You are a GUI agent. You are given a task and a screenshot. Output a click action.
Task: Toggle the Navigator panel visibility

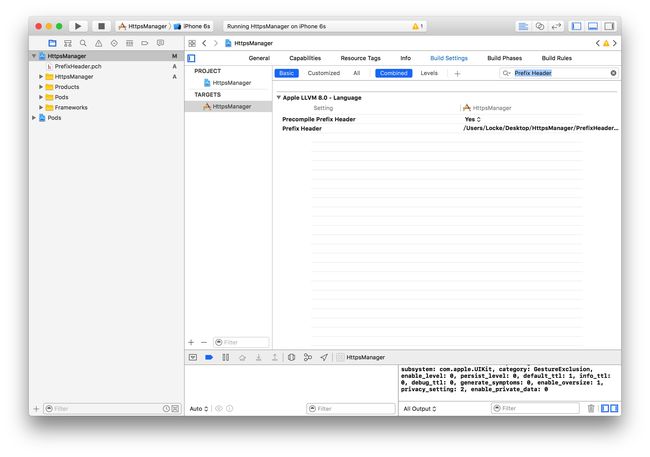point(577,26)
